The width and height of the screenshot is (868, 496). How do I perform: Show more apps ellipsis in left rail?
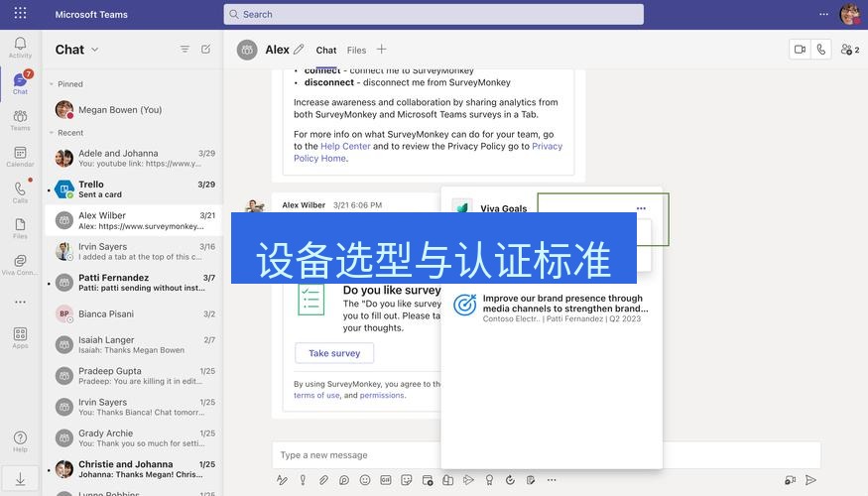20,303
